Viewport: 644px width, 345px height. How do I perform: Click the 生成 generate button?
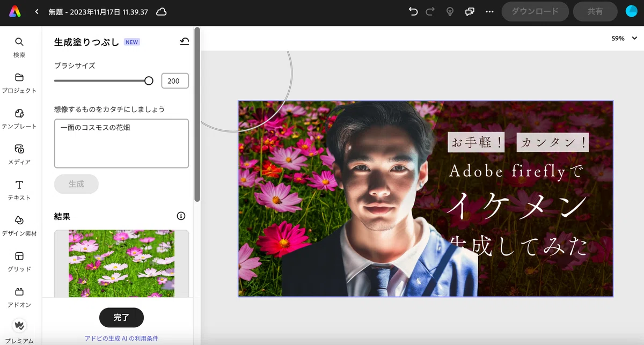pos(76,184)
